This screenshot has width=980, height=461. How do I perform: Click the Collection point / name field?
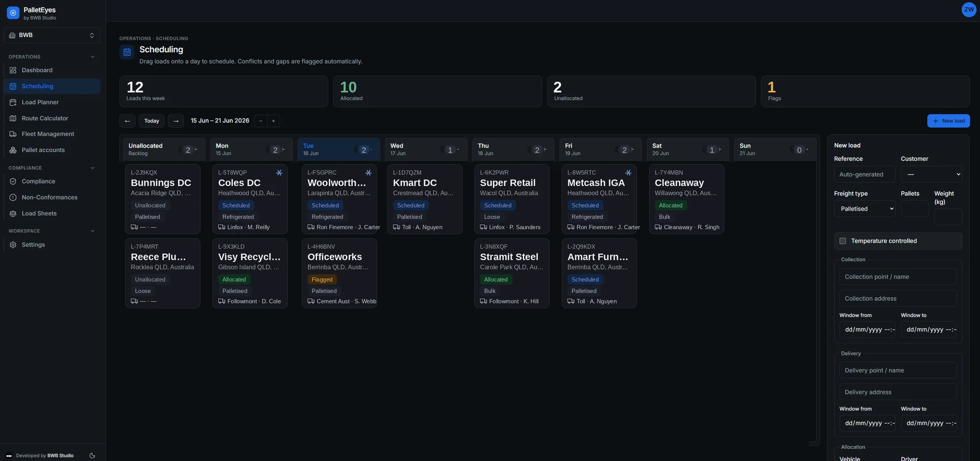coord(898,277)
